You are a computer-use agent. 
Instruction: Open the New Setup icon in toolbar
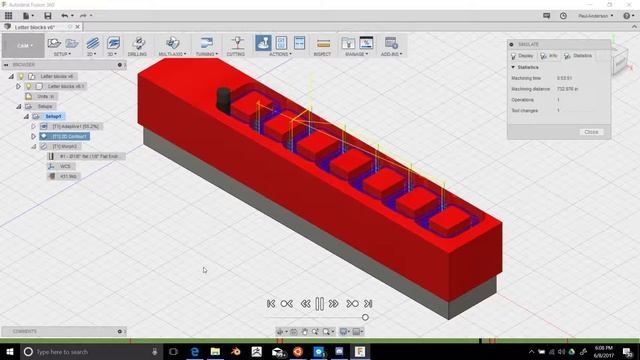coord(54,43)
